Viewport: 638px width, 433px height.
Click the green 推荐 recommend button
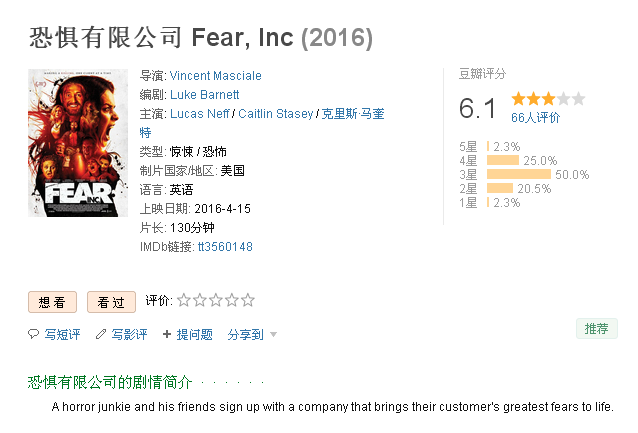(x=596, y=328)
